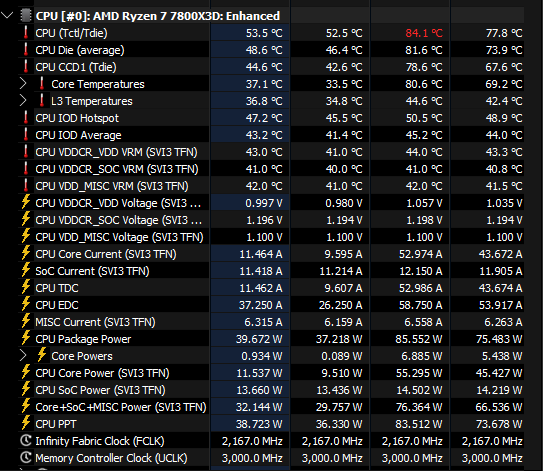
Task: Click lightning icon beside CPU PPT
Action: tap(26, 423)
